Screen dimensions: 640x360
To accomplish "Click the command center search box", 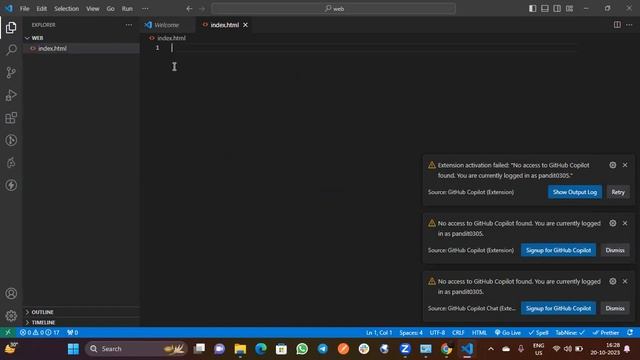I will 333,9.
